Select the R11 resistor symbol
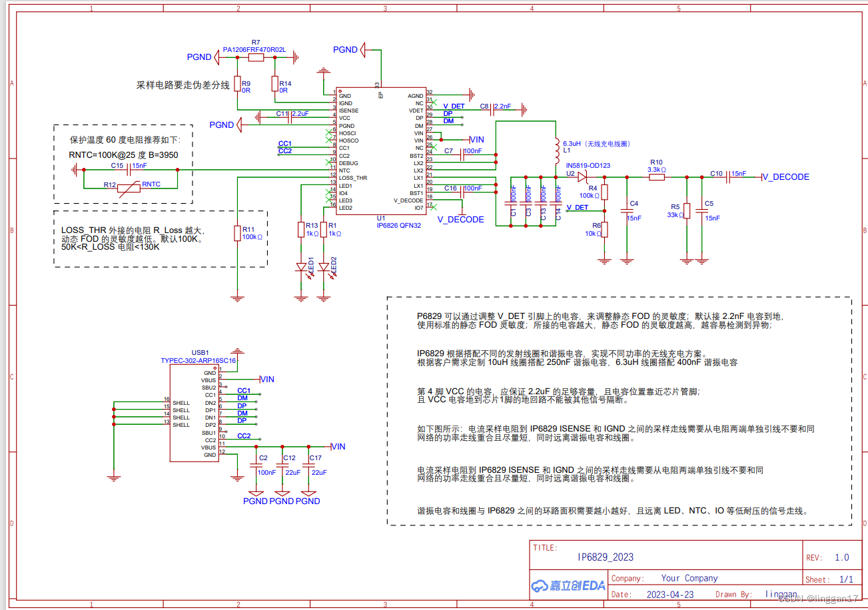This screenshot has height=610, width=868. click(x=236, y=233)
